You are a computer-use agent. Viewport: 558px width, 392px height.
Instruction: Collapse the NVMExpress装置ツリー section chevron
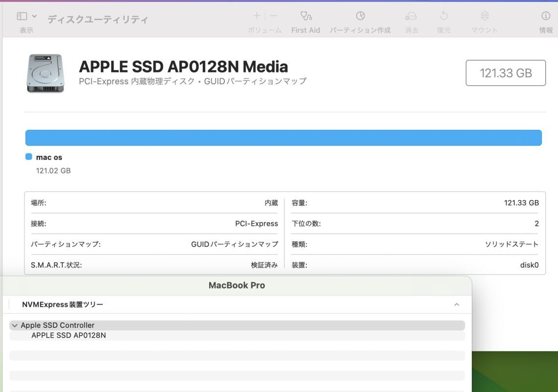point(457,304)
